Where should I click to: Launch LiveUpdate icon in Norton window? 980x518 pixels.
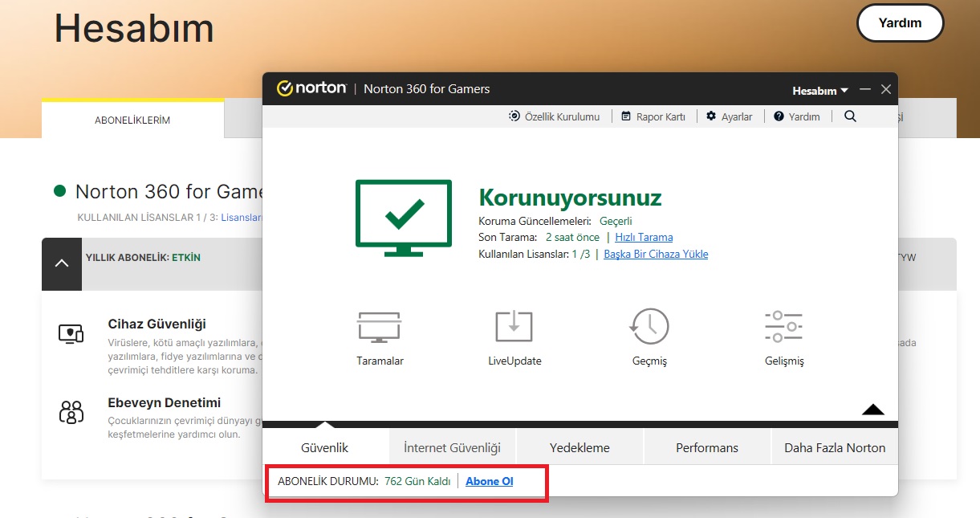point(514,326)
